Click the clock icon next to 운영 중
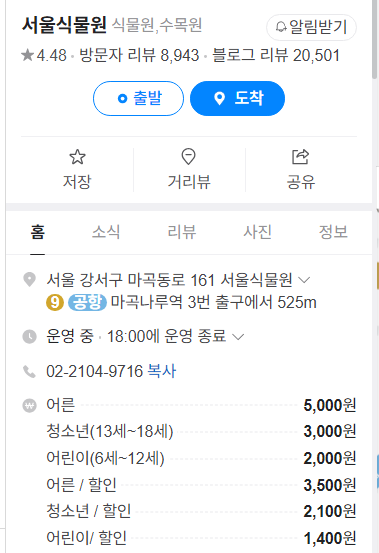The height and width of the screenshot is (553, 379). pos(29,336)
